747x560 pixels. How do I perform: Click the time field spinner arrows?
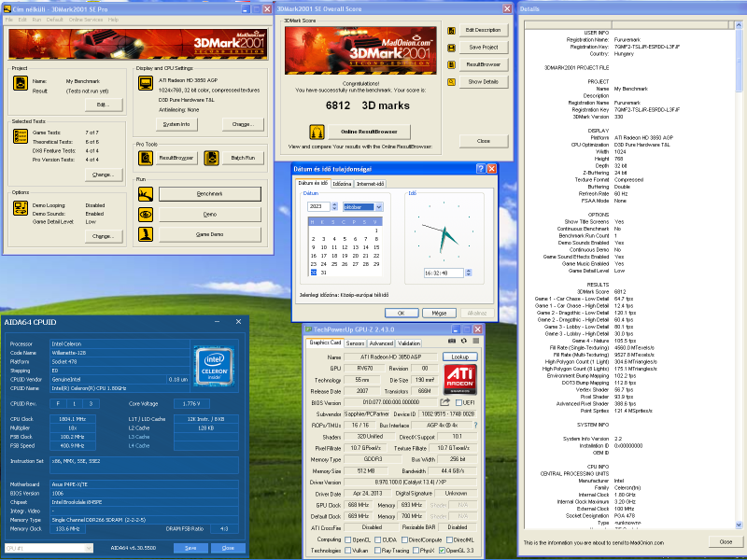[468, 273]
